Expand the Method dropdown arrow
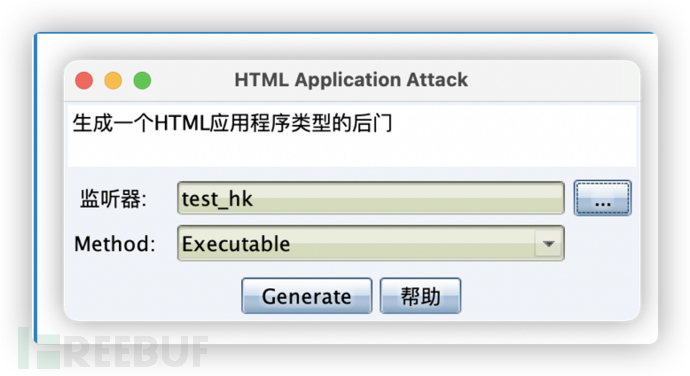 [x=548, y=243]
